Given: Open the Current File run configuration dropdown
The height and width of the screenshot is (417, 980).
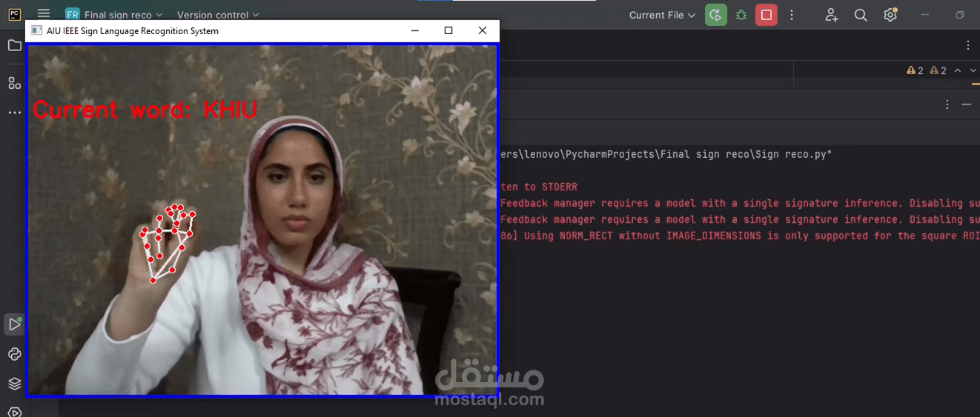Looking at the screenshot, I should (x=662, y=15).
